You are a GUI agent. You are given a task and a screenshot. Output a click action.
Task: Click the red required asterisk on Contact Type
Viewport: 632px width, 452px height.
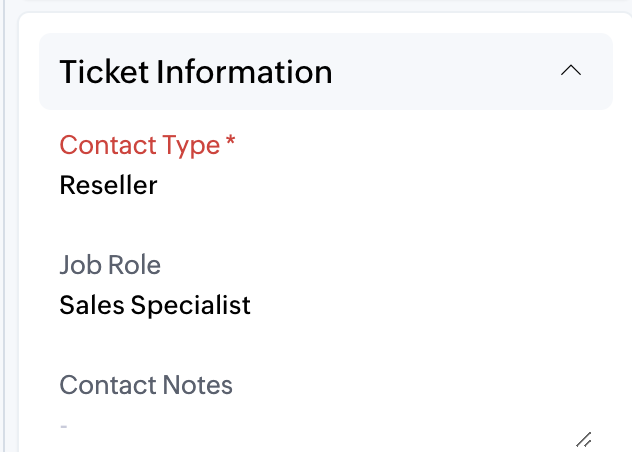[x=231, y=144]
